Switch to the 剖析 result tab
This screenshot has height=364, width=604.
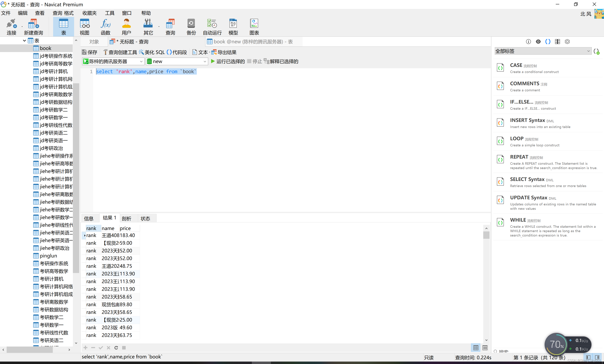(127, 218)
